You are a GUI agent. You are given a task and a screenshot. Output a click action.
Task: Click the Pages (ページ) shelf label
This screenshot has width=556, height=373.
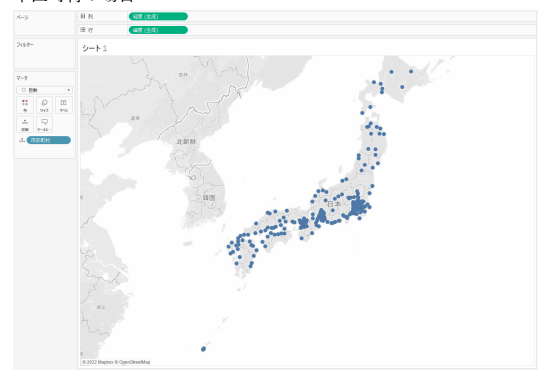tap(22, 17)
